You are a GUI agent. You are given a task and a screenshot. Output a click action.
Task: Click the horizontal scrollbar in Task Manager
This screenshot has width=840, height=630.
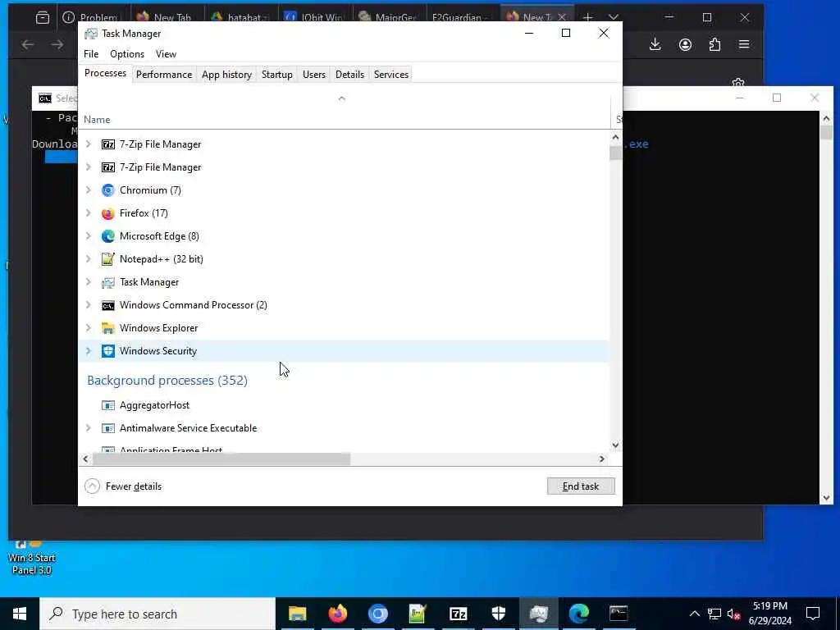click(221, 459)
